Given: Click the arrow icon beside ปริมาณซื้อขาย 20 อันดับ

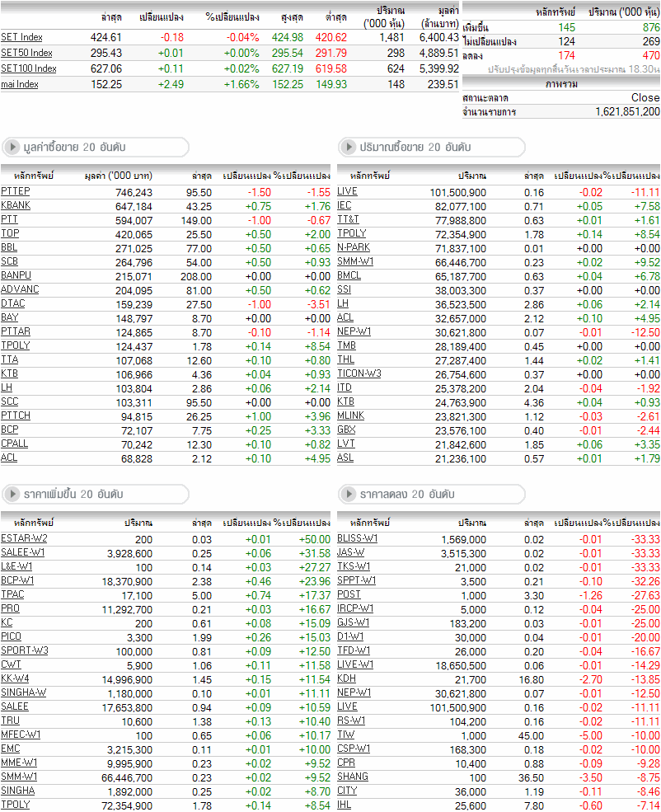Looking at the screenshot, I should tap(349, 147).
